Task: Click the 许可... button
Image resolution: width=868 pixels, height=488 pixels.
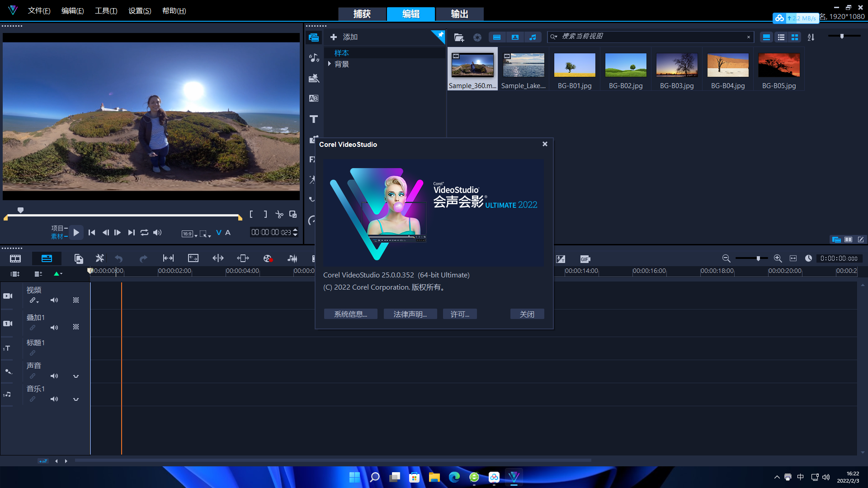Action: [460, 314]
